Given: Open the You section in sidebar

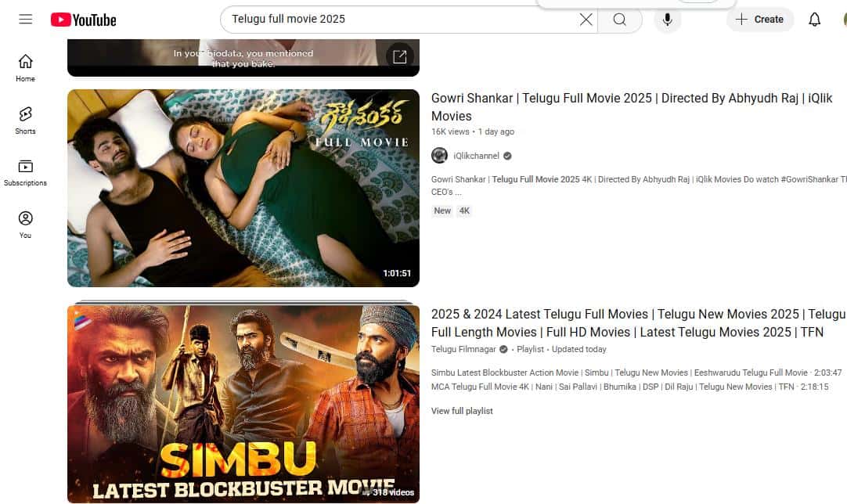Looking at the screenshot, I should (25, 221).
